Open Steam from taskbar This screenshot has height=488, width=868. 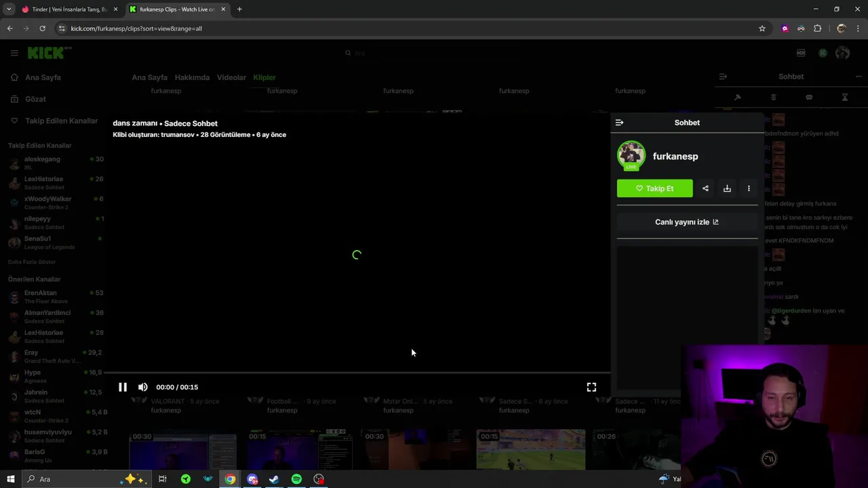274,479
